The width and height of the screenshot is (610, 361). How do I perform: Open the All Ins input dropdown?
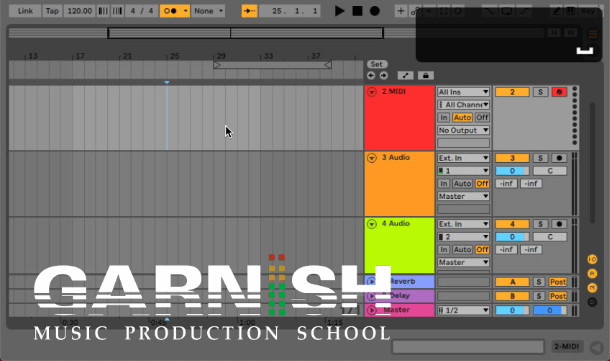[x=463, y=92]
